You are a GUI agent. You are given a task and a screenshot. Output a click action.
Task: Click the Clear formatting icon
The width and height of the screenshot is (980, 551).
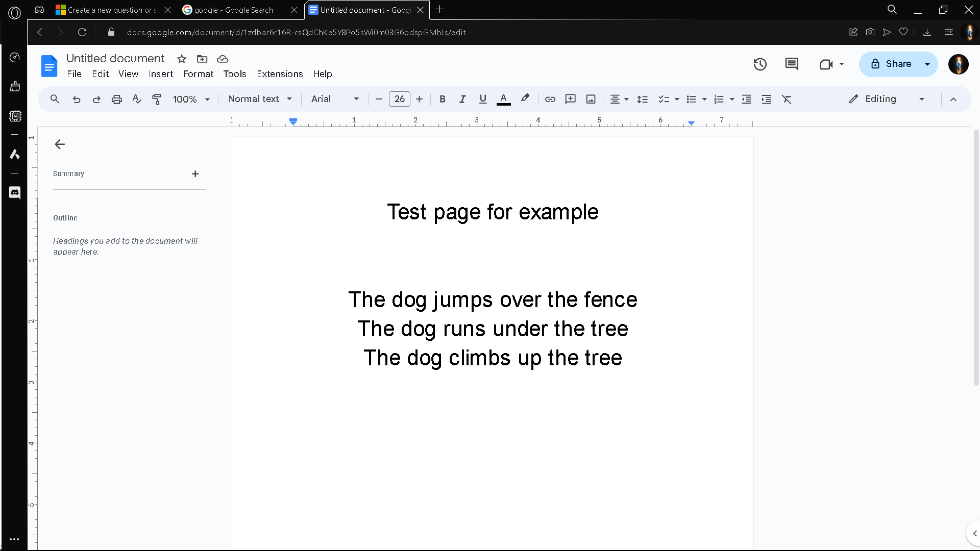click(x=787, y=99)
